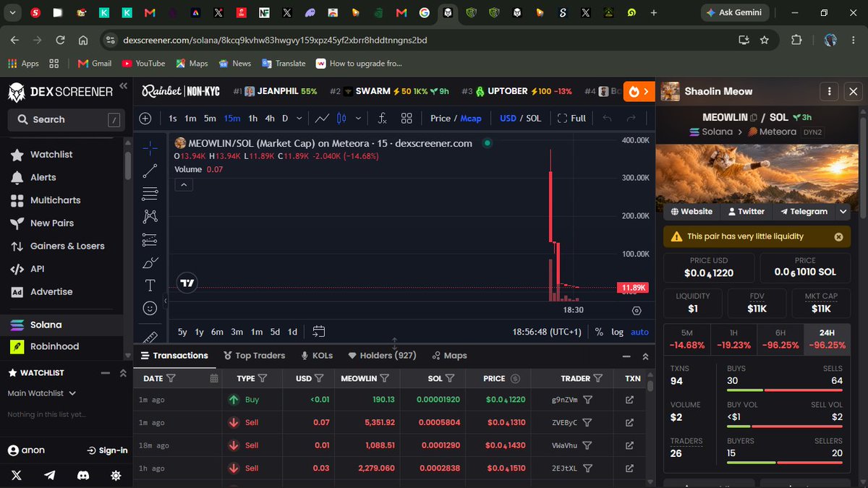
Task: Select the 5d chart range
Action: tap(275, 332)
